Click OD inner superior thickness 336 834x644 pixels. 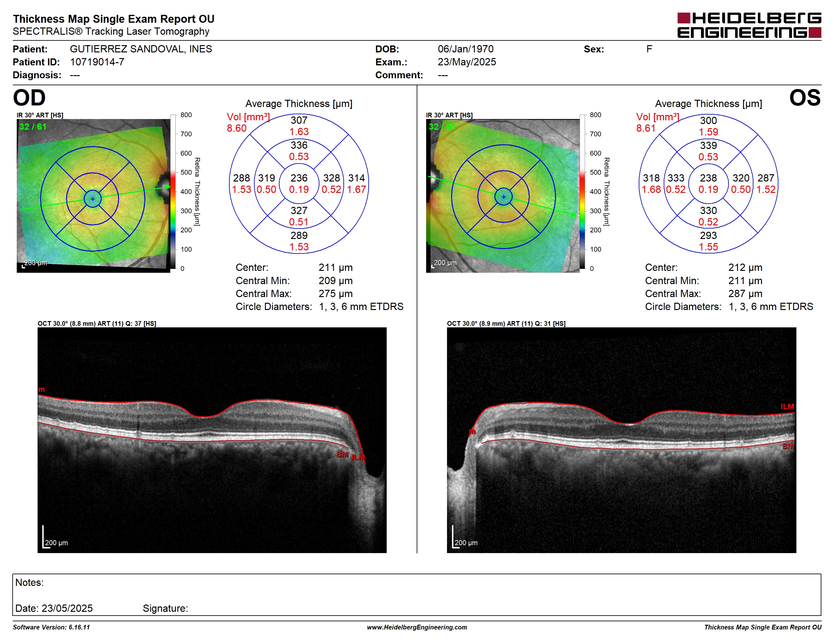299,145
